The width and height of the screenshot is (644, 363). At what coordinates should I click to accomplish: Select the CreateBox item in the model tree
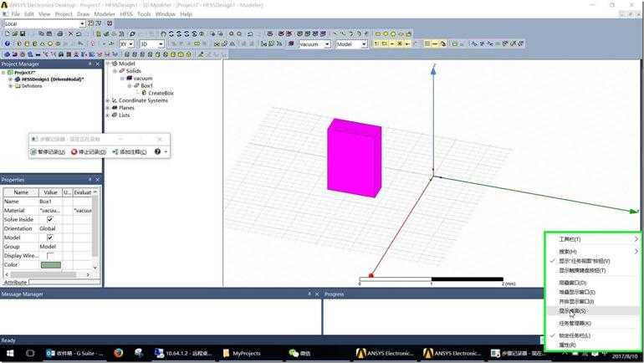click(161, 93)
